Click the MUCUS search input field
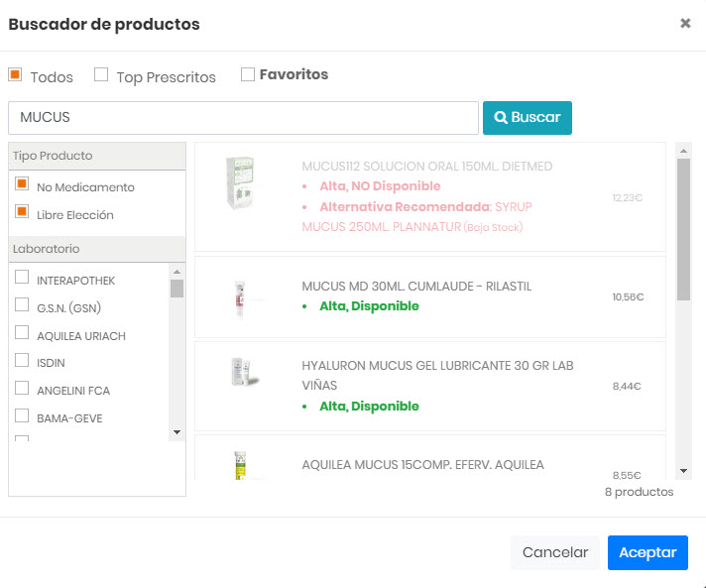 pyautogui.click(x=243, y=118)
